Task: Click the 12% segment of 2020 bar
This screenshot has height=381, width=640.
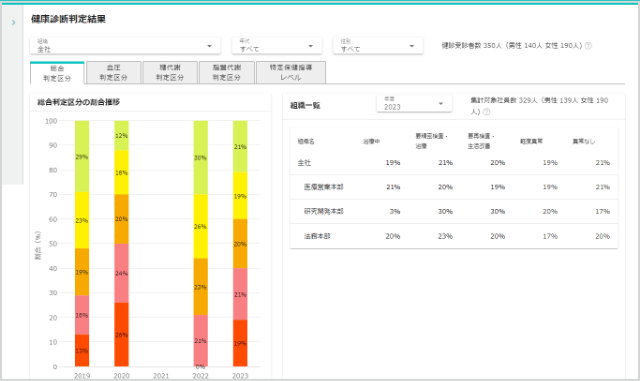Action: tap(121, 136)
